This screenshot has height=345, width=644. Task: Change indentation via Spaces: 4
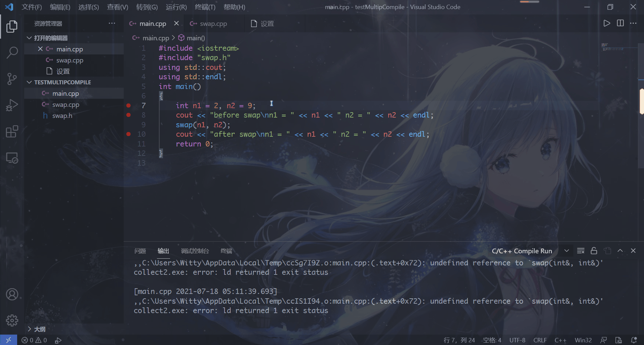[492, 340]
